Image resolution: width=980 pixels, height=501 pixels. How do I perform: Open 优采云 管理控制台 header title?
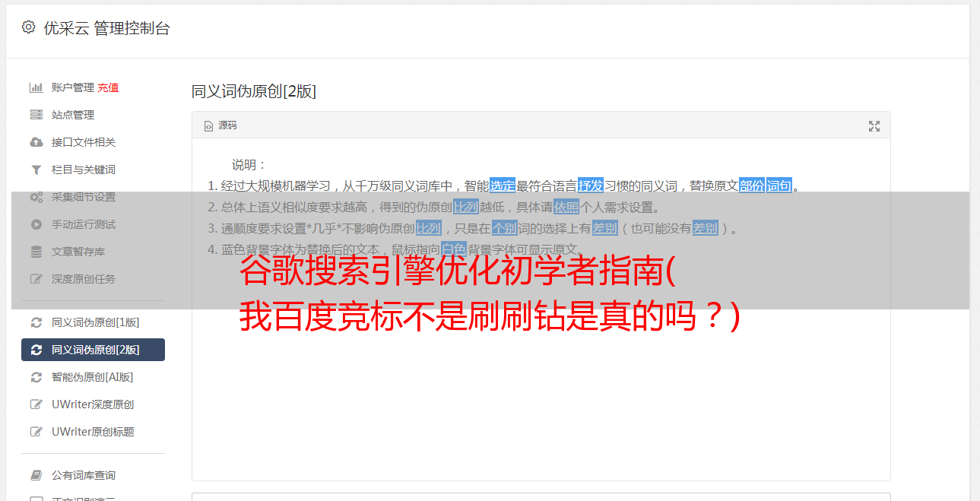[x=107, y=28]
